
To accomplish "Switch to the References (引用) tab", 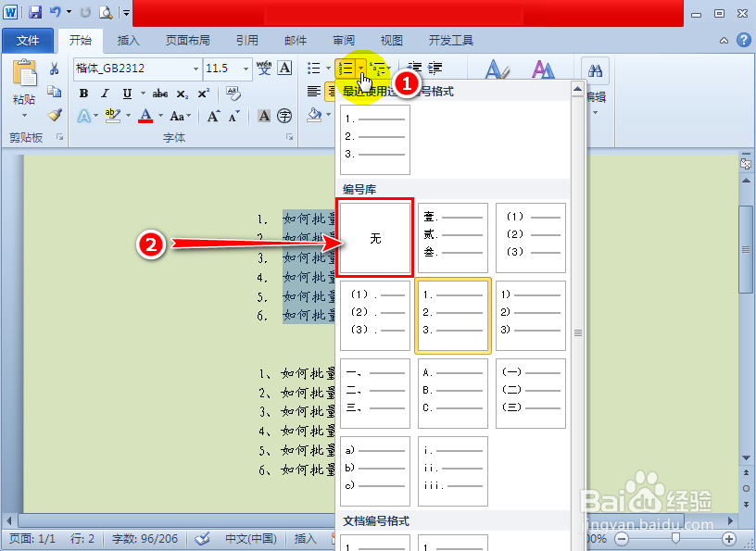I will [246, 41].
